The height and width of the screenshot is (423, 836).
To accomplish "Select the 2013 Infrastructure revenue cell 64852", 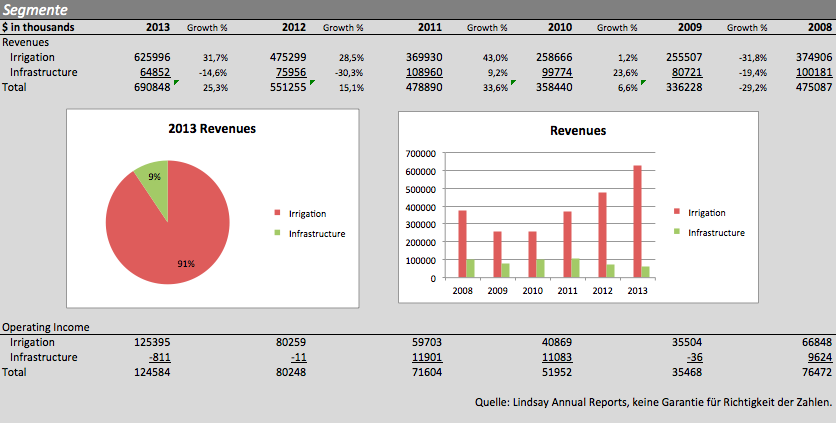I will 154,72.
